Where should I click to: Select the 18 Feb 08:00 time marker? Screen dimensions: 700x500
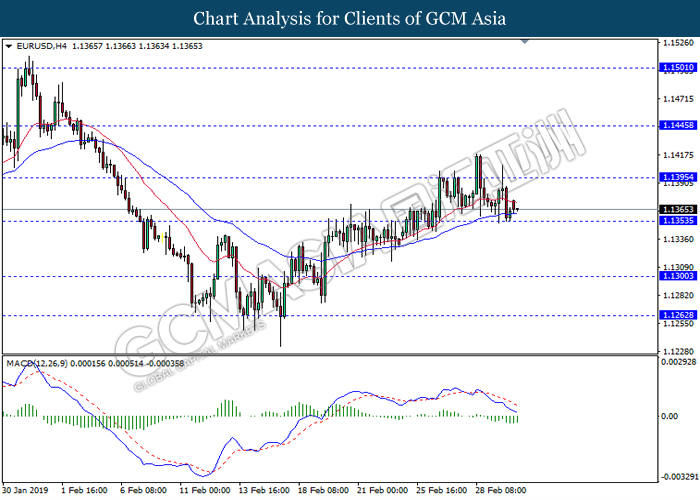pyautogui.click(x=325, y=490)
